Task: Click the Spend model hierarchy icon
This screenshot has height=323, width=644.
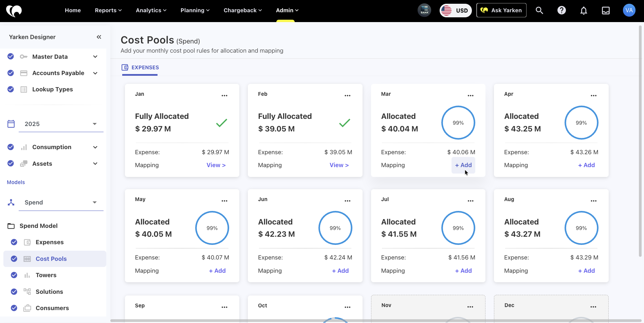Action: 11,202
